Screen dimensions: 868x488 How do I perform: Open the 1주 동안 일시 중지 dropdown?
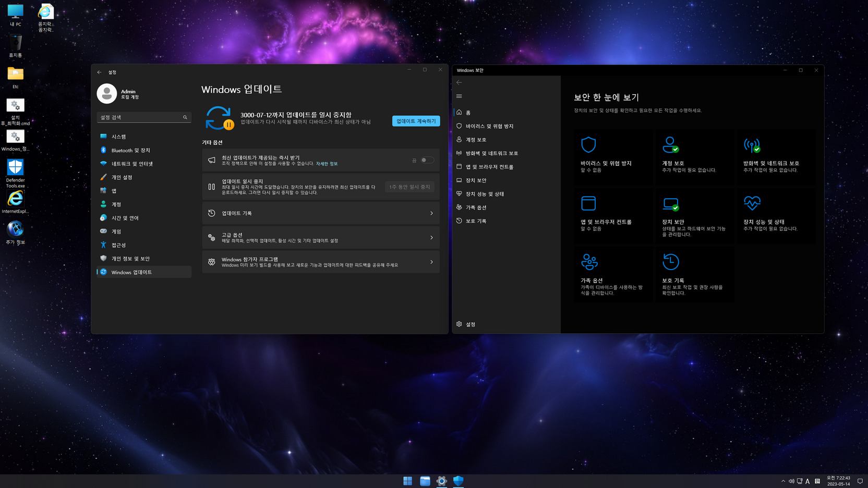tap(409, 187)
